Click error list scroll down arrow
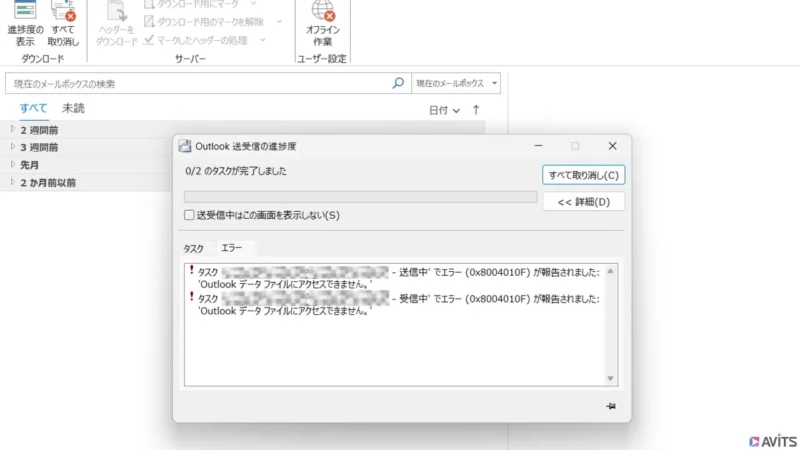This screenshot has width=800, height=450. click(610, 379)
